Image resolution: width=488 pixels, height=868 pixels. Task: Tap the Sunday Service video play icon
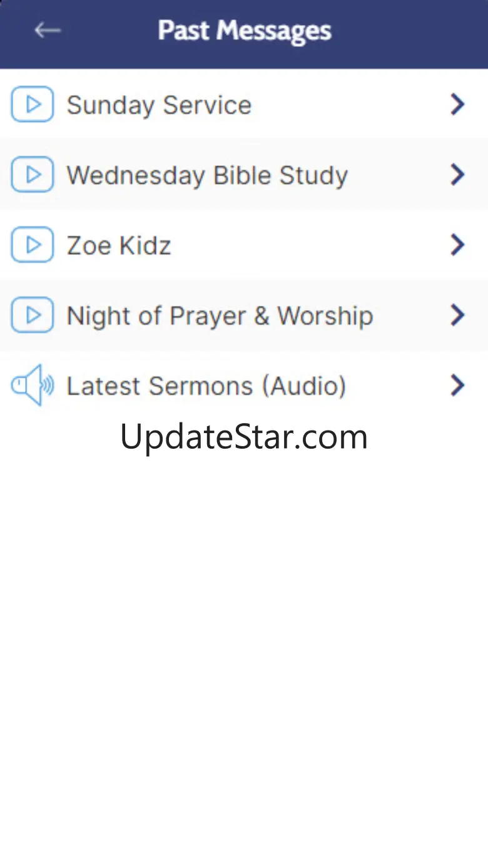point(33,104)
